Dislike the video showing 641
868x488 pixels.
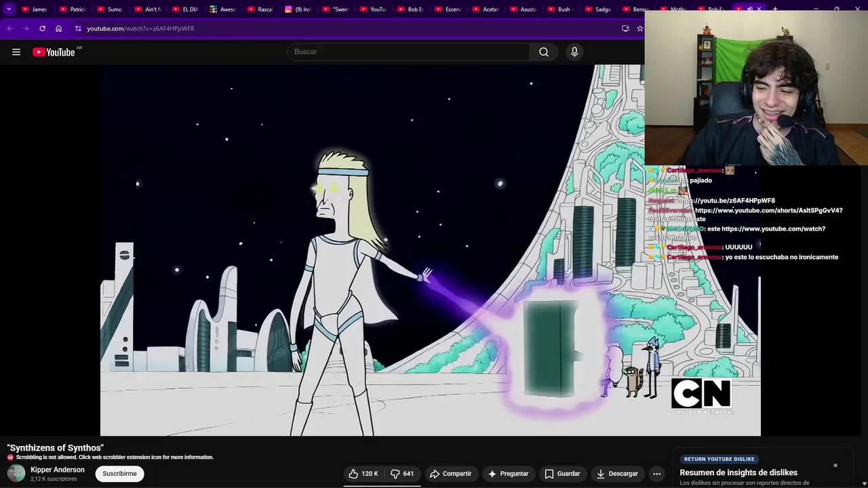click(x=402, y=474)
